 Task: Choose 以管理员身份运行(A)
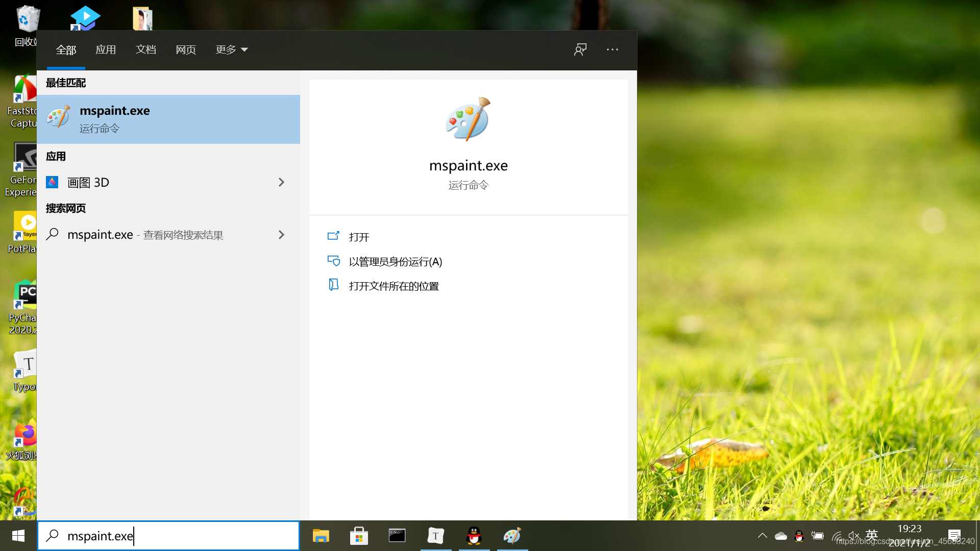[x=395, y=262]
